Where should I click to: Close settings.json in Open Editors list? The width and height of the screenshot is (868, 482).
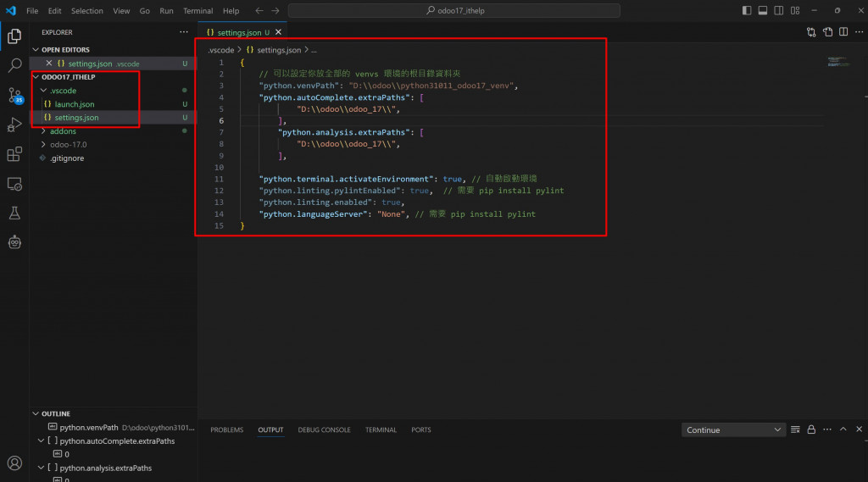pos(48,63)
